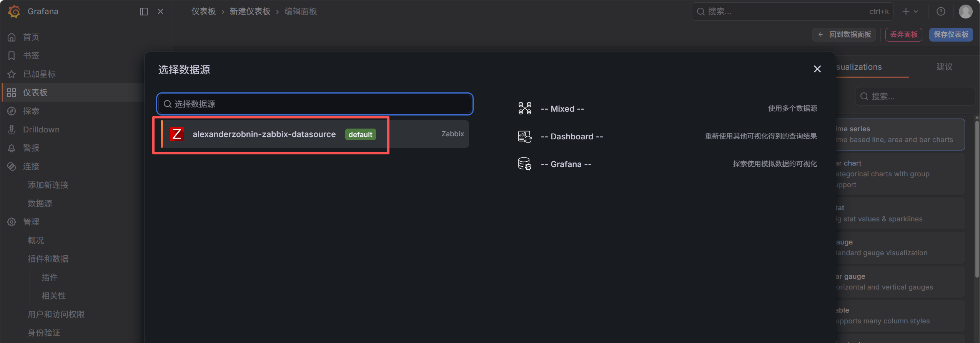Screen dimensions: 980x343
Task: Click the Dashboard datasource icon
Action: pos(525,136)
